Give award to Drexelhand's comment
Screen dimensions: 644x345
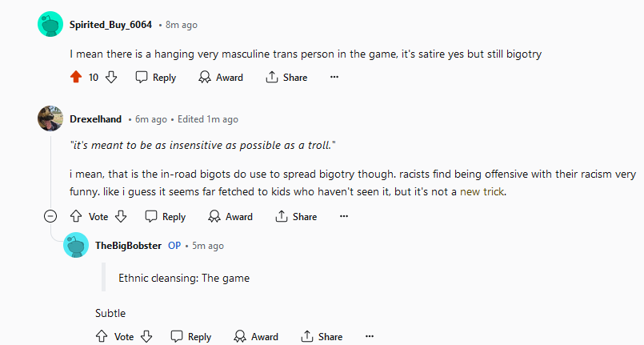(x=230, y=216)
